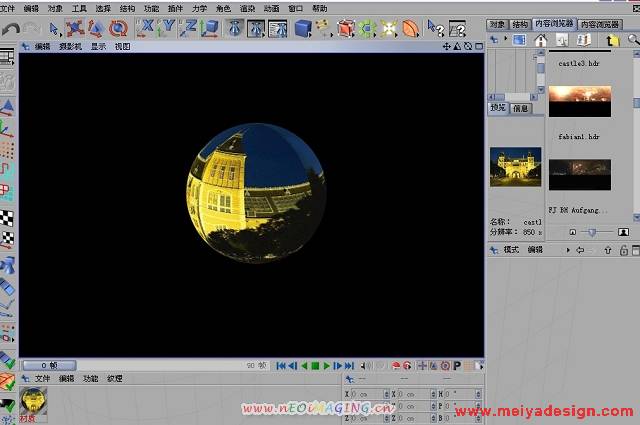This screenshot has width=640, height=425.
Task: Toggle Z axis lock
Action: coord(188,28)
